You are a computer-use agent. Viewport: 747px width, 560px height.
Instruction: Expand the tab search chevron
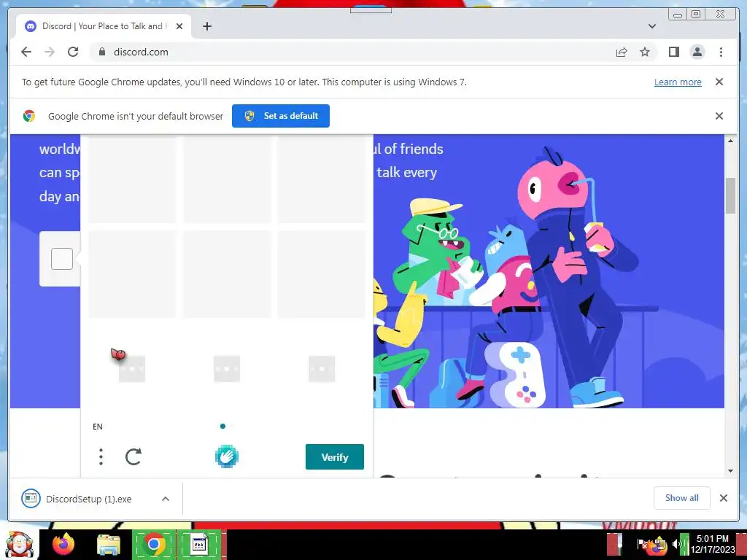652,26
